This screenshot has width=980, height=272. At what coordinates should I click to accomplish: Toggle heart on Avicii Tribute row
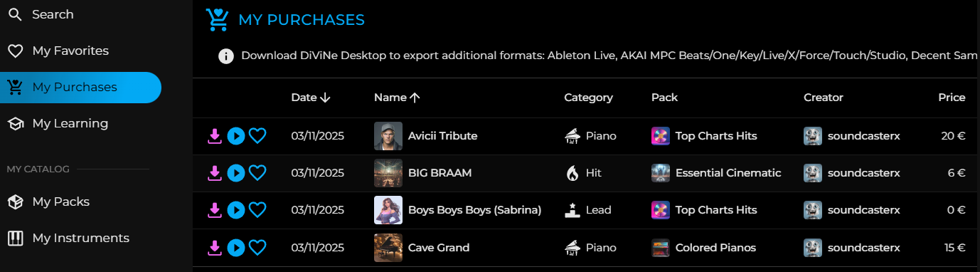tap(257, 136)
